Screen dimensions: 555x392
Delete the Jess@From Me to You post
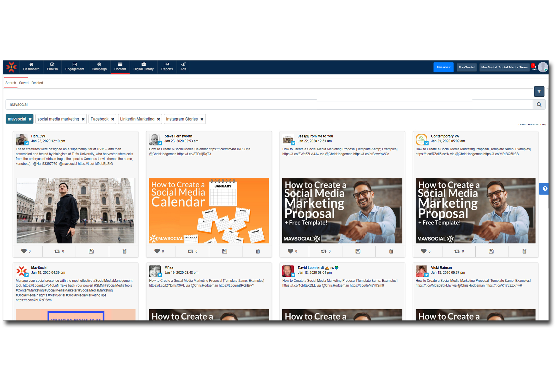(391, 251)
